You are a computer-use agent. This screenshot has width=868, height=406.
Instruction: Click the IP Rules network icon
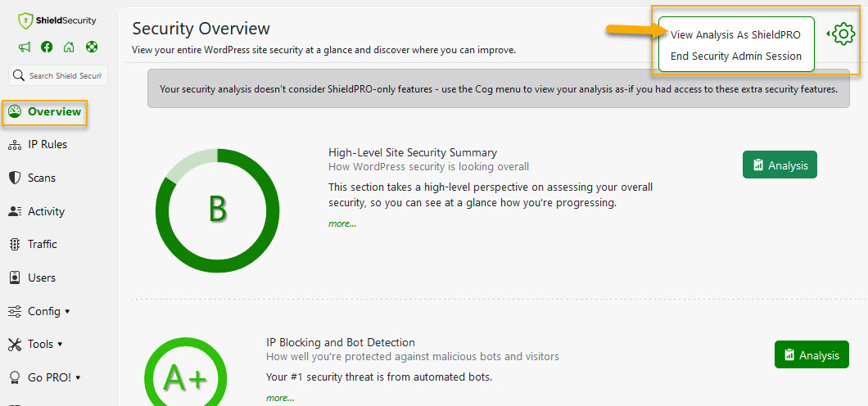(15, 145)
